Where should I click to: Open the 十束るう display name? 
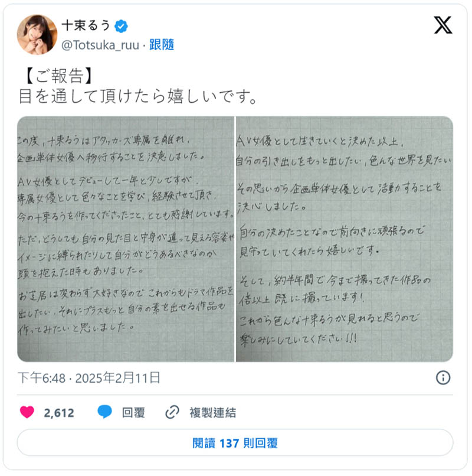click(x=86, y=26)
